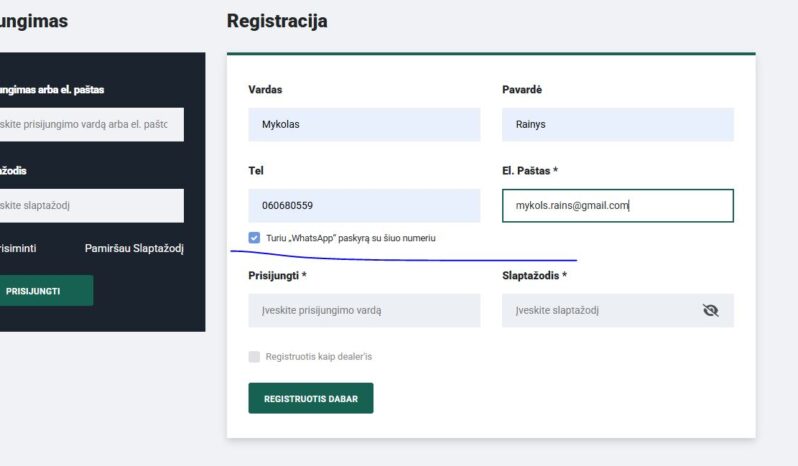Click the Pavardė field label
This screenshot has width=798, height=466.
[522, 90]
